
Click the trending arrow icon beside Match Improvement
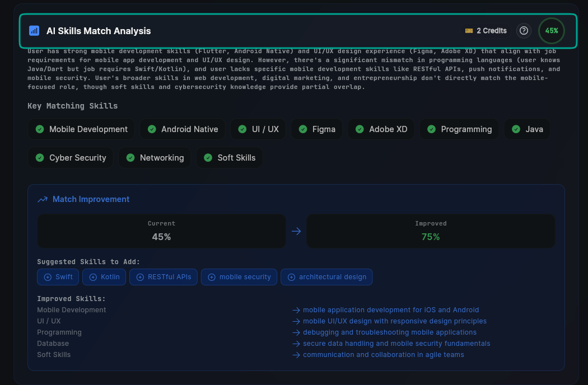coord(43,199)
